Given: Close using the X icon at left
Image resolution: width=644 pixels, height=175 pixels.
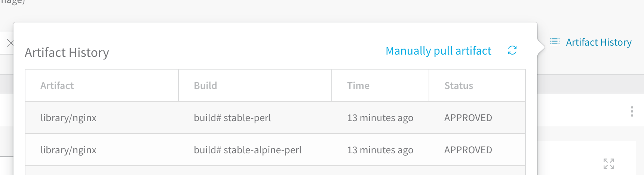Looking at the screenshot, I should pos(10,43).
